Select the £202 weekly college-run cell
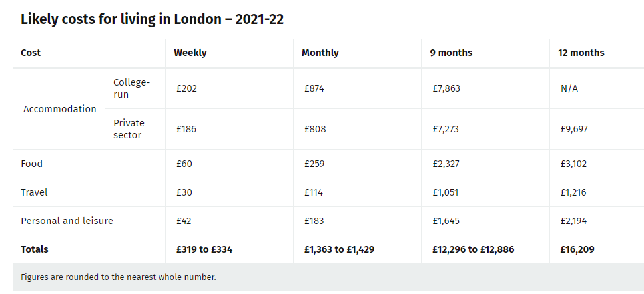This screenshot has height=294, width=644. [187, 88]
